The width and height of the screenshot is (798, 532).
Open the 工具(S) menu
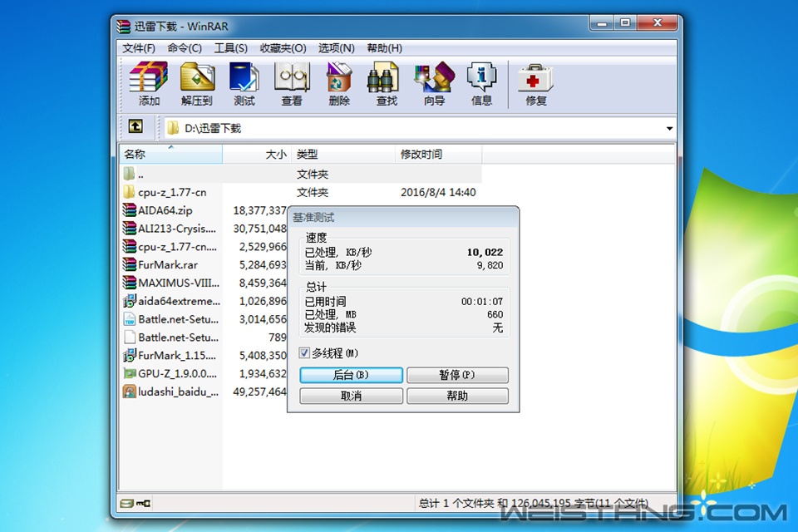click(x=230, y=48)
